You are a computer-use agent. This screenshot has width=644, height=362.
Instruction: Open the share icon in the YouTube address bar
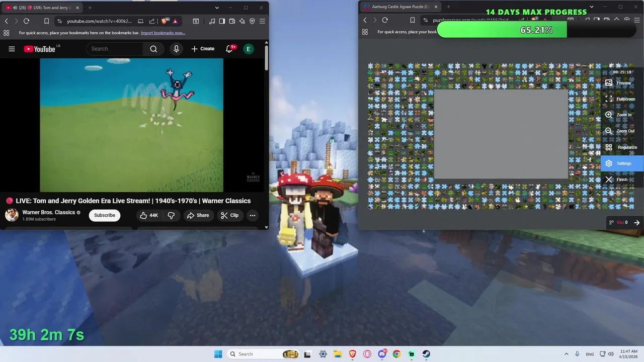(152, 21)
